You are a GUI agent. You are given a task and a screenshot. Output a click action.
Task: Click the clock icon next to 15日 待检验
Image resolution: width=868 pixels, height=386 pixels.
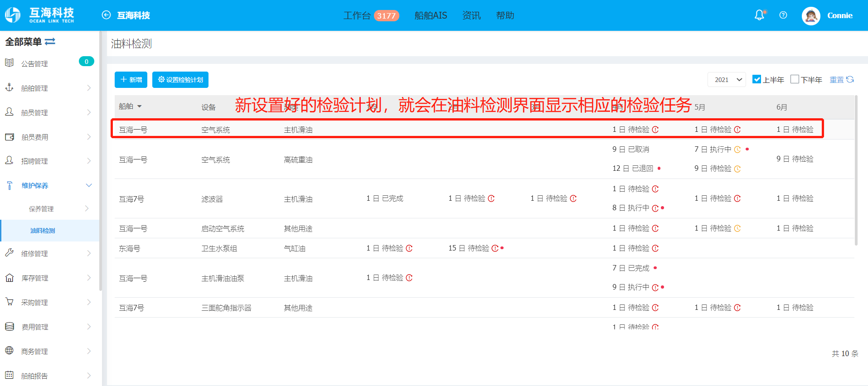tap(495, 248)
